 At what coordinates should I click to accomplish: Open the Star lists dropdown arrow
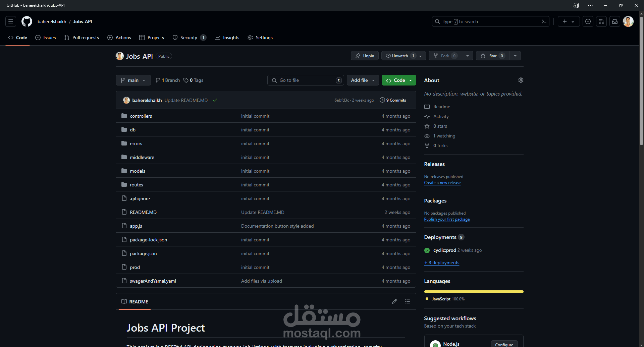(515, 56)
